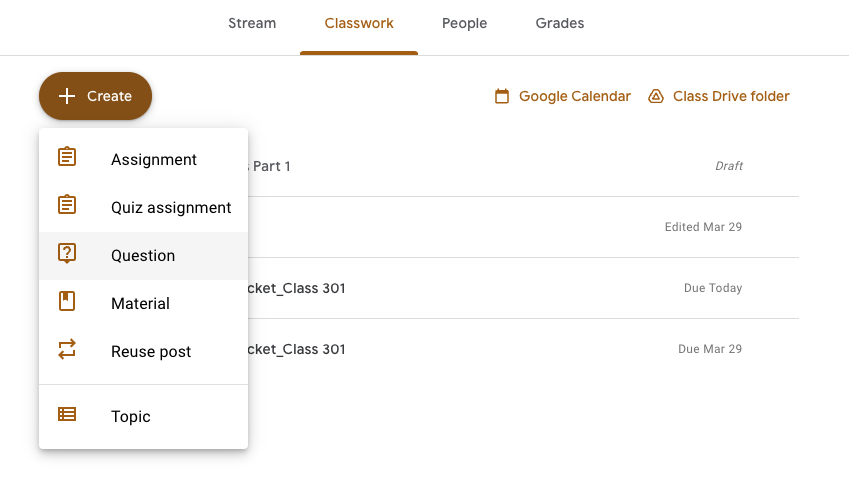The width and height of the screenshot is (849, 485).
Task: Click the Topic list icon
Action: (67, 416)
